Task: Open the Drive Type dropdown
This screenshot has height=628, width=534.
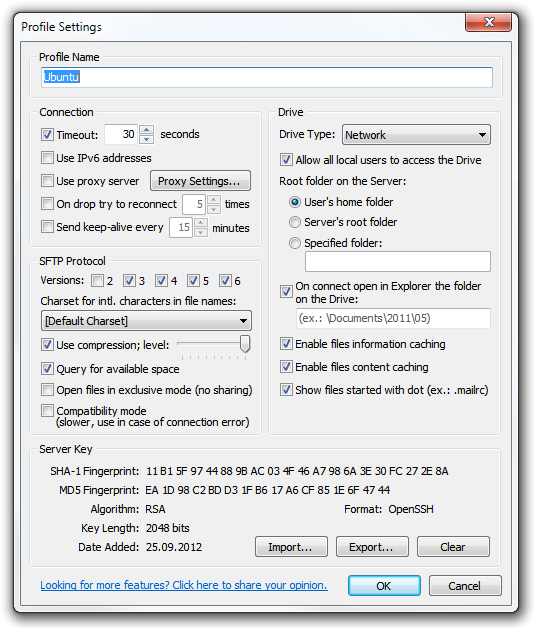Action: coord(416,135)
